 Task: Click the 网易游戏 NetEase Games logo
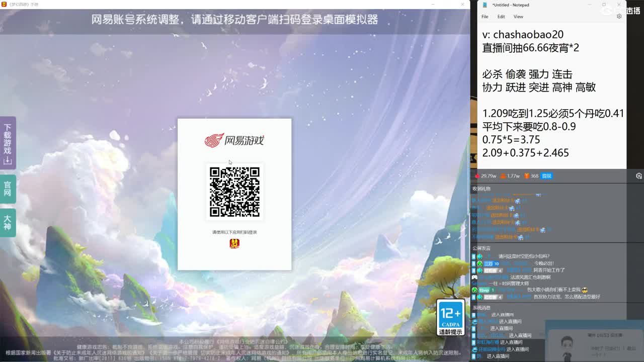click(x=234, y=140)
